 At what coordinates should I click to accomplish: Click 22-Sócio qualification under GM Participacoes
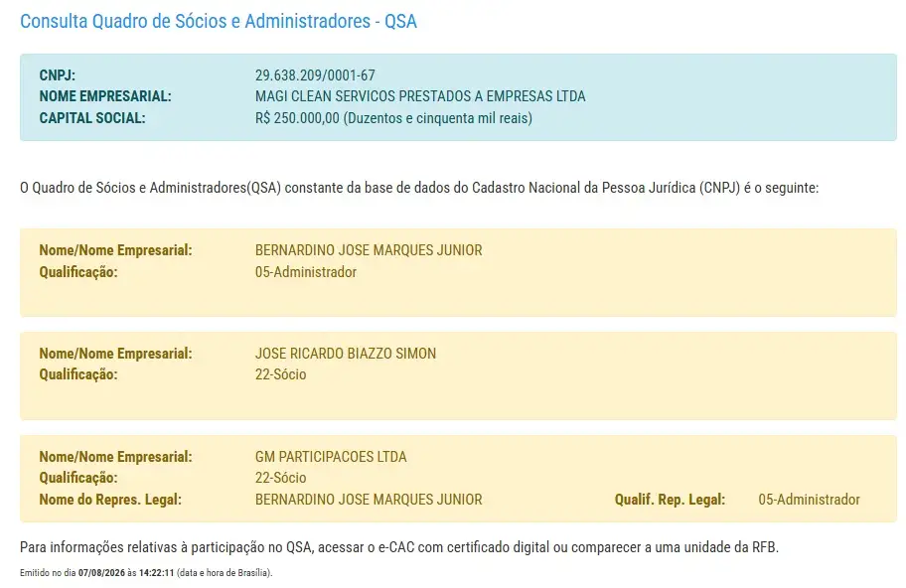(280, 478)
